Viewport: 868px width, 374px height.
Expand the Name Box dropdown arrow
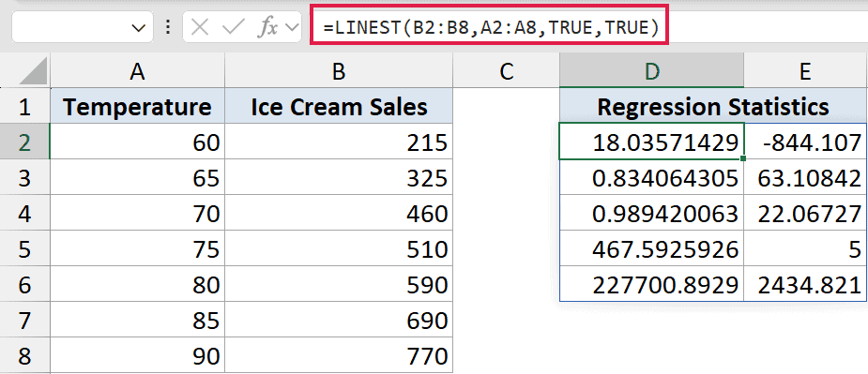(x=138, y=28)
